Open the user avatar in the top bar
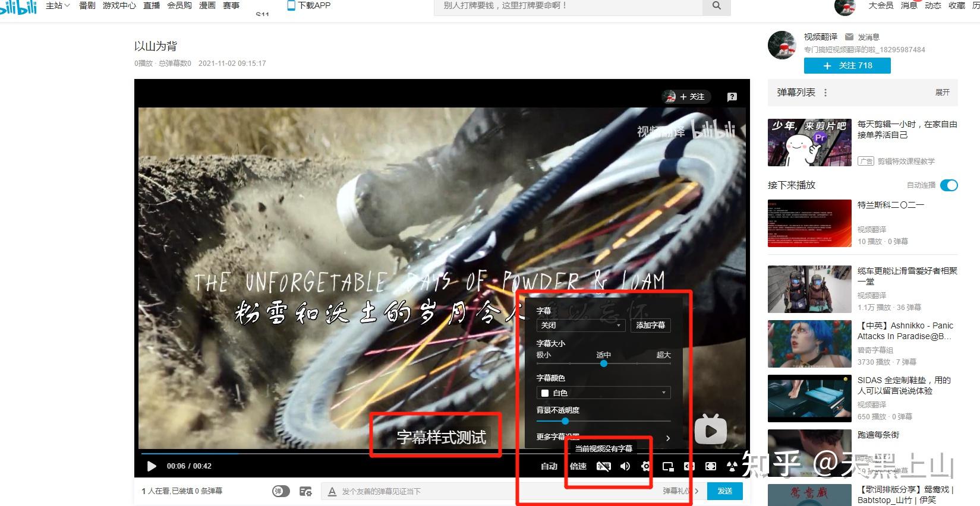The width and height of the screenshot is (980, 506). (844, 7)
